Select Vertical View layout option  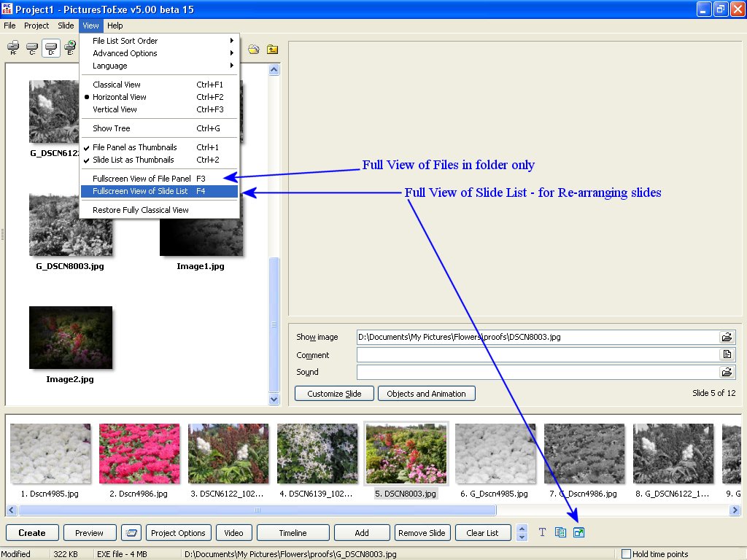click(x=159, y=109)
